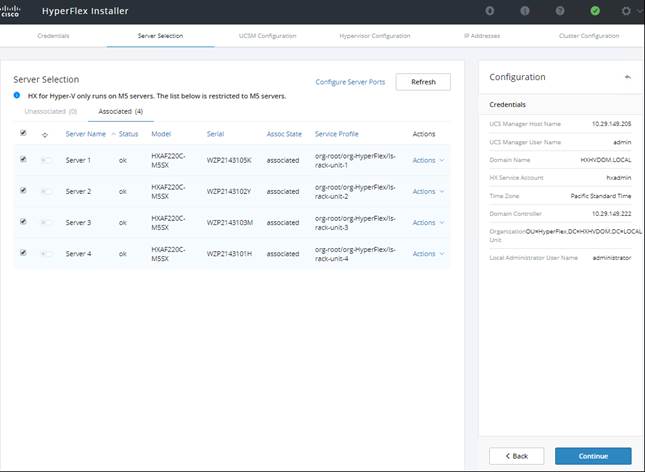Screen dimensions: 645x472
Task: Open the help question-mark icon in header
Action: click(560, 11)
